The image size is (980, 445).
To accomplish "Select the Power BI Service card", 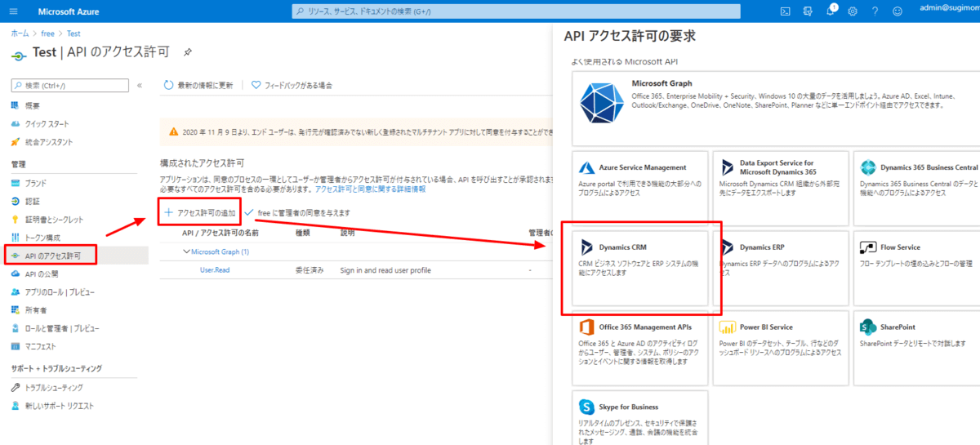I will click(781, 348).
